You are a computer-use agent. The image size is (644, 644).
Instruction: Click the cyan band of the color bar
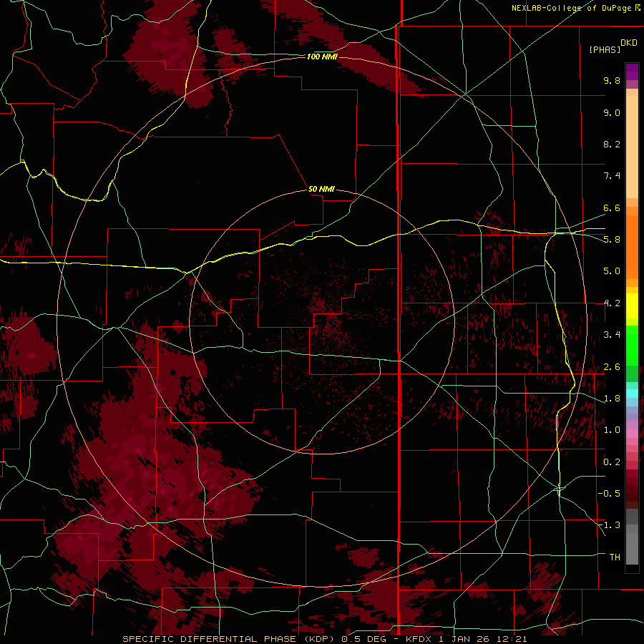[x=632, y=394]
